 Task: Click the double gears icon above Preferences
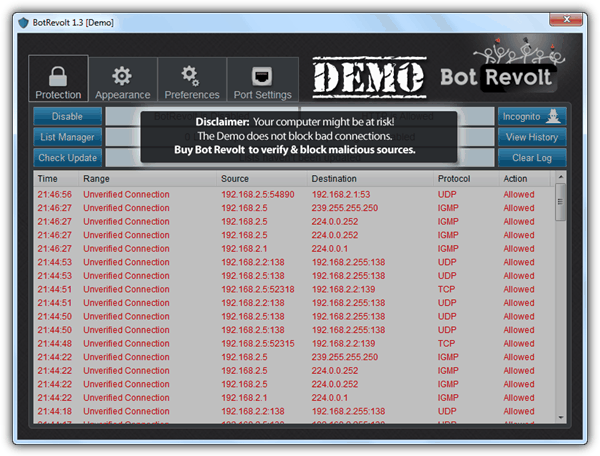click(x=190, y=76)
